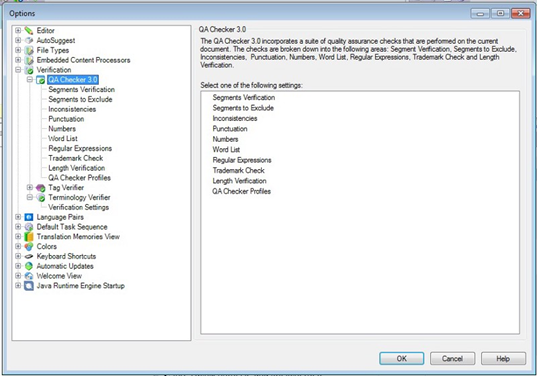537x376 pixels.
Task: Click the Translation Memories View icon
Action: click(29, 237)
